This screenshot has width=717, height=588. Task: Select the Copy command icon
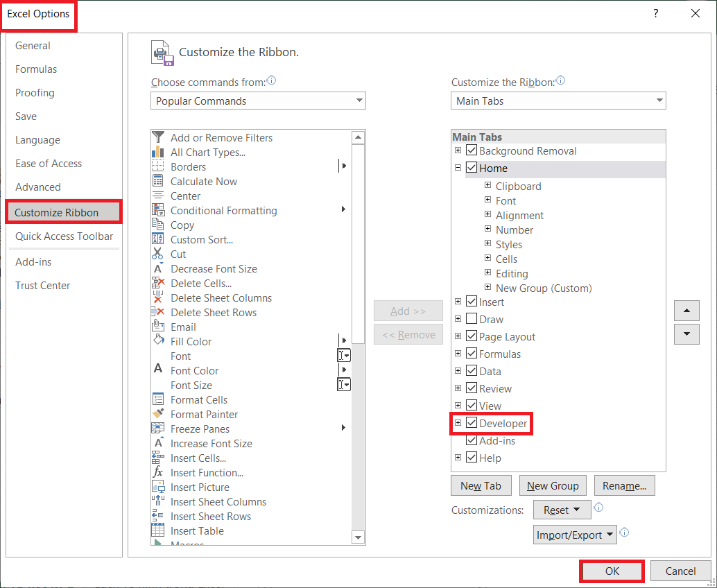pos(158,225)
